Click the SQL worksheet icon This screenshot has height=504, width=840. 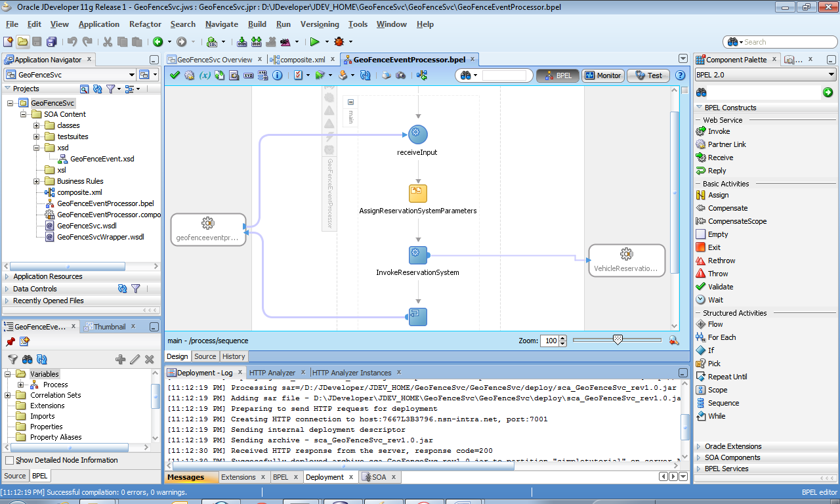coord(212,41)
